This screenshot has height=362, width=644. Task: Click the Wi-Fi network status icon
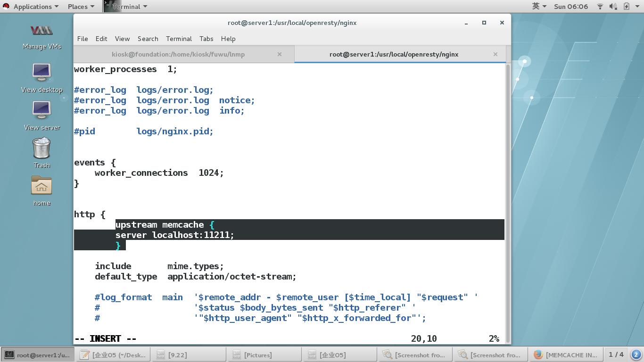pyautogui.click(x=600, y=7)
